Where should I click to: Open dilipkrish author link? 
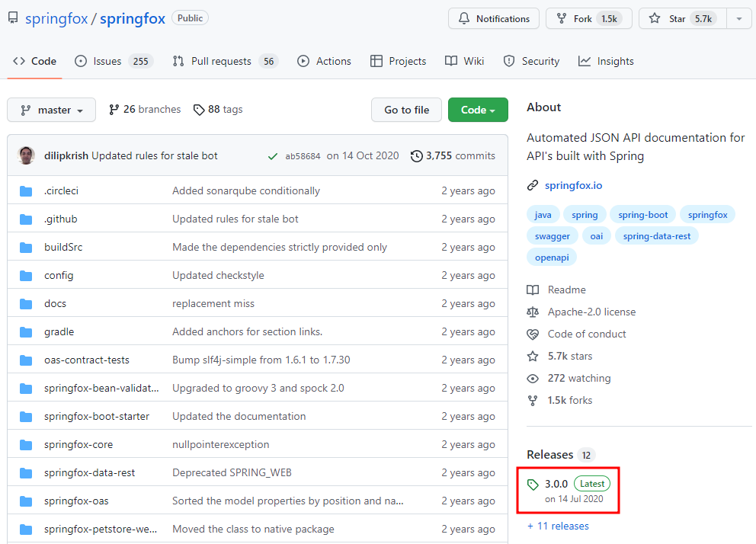pos(66,155)
